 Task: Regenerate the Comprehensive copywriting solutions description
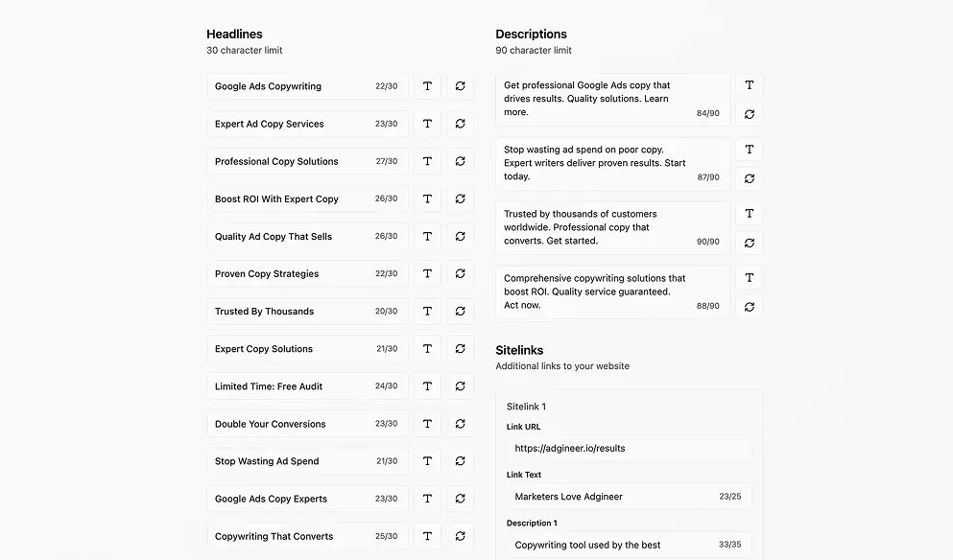click(x=750, y=307)
